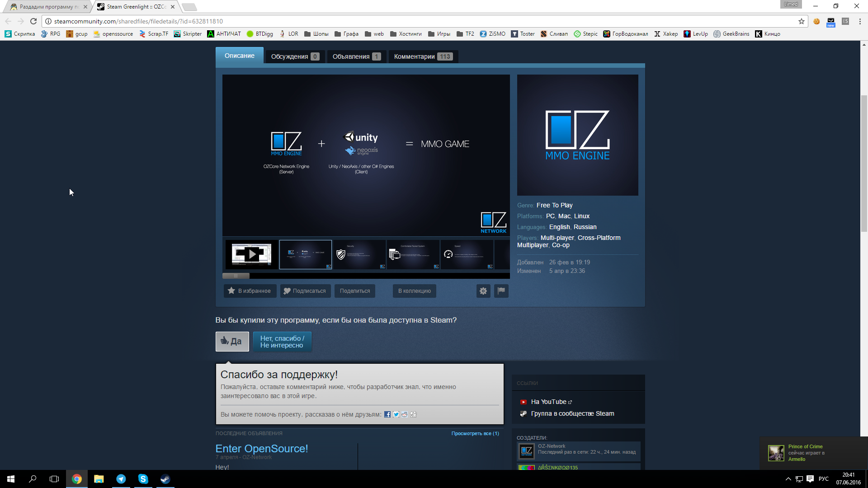
Task: Share on Reddit via its small icon
Action: point(405,414)
